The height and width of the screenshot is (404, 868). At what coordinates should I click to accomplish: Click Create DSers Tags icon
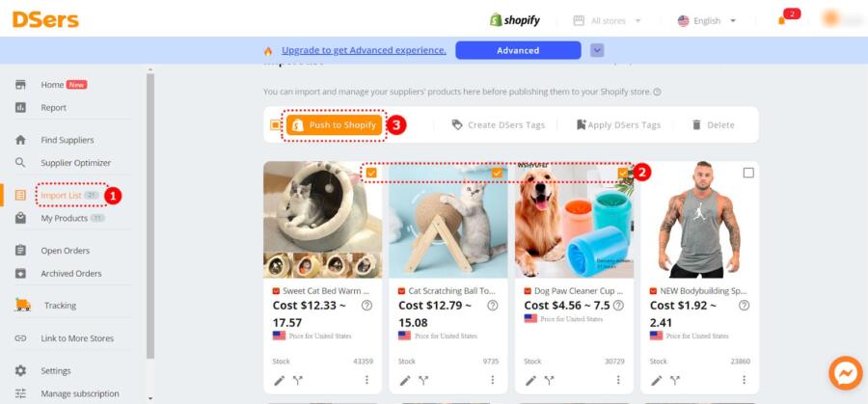[x=457, y=125]
